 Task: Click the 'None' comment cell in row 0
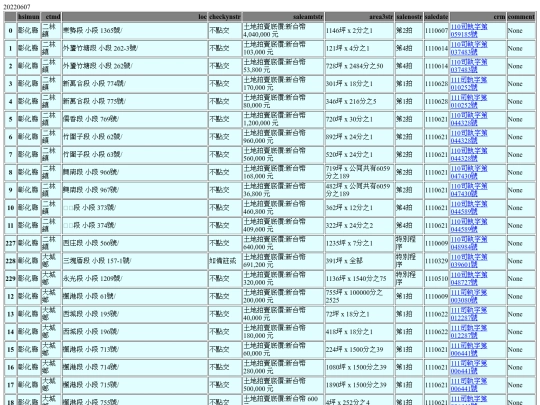pyautogui.click(x=521, y=31)
